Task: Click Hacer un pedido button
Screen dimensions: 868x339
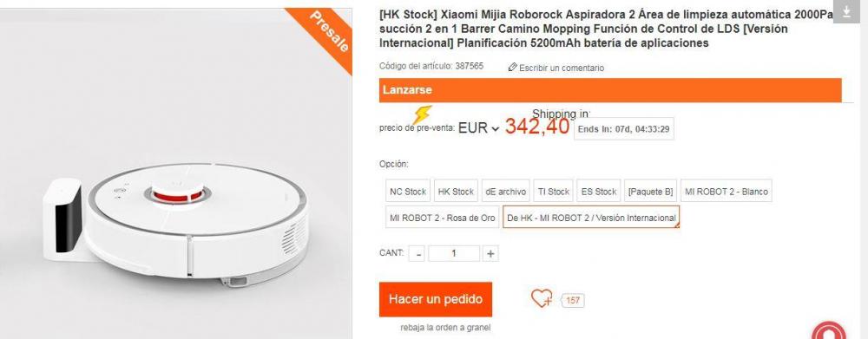Action: coord(436,299)
